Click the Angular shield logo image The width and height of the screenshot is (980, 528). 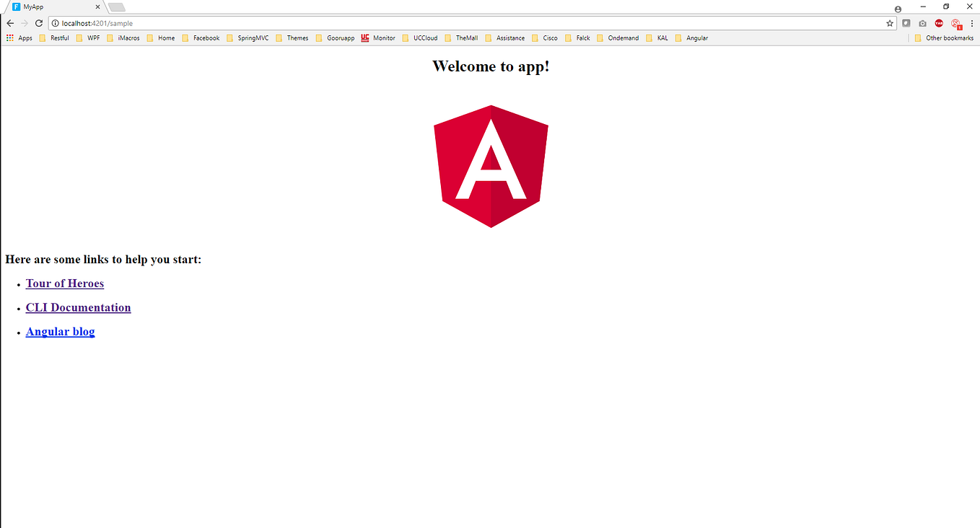click(491, 166)
